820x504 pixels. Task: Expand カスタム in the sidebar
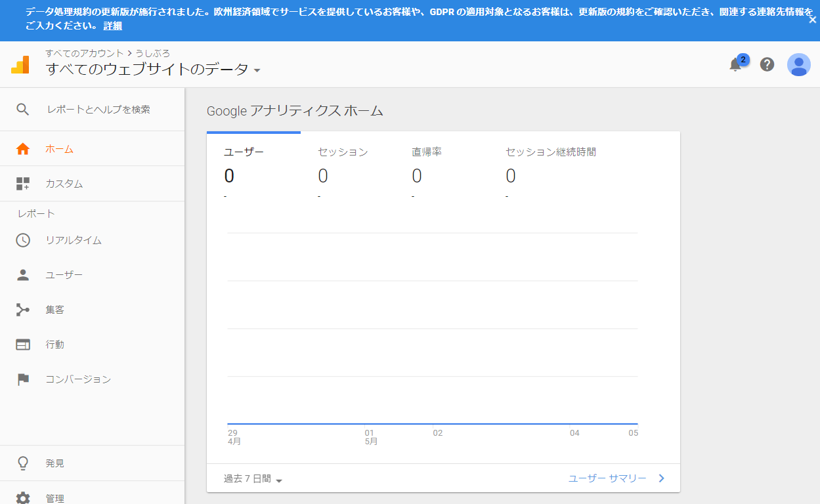click(x=92, y=184)
